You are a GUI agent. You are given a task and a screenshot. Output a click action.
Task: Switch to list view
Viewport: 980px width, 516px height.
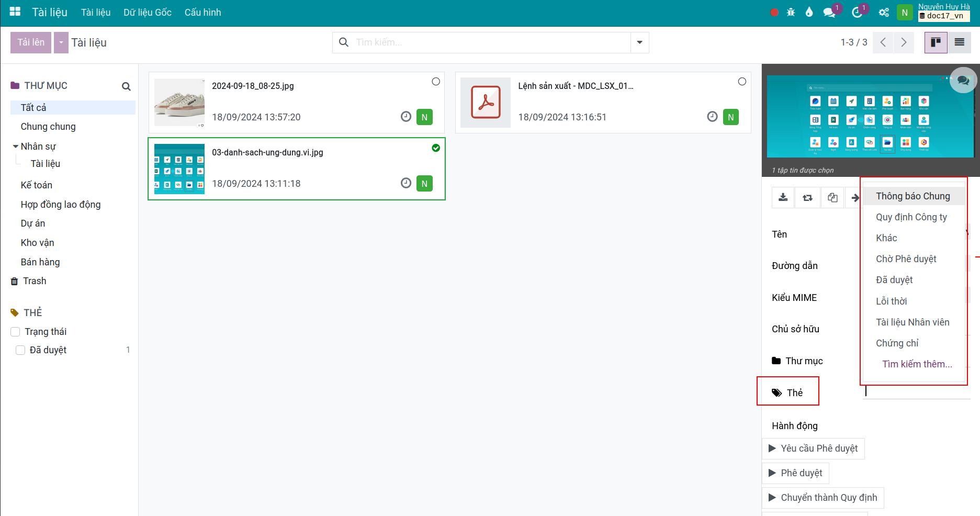[959, 42]
